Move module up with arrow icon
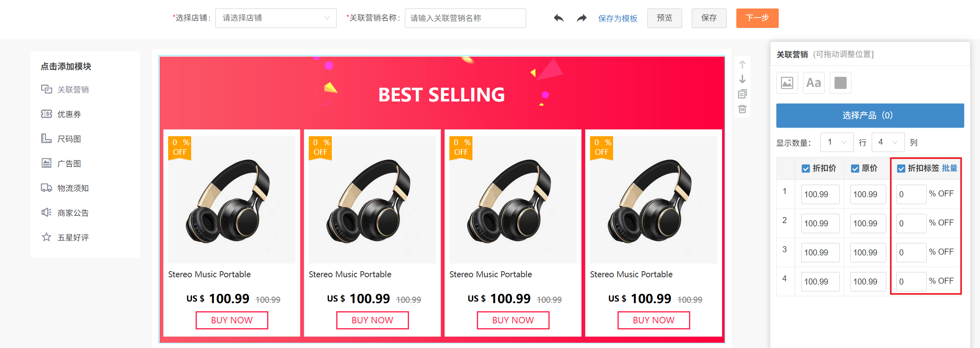Viewport: 980px width, 348px height. coord(742,65)
